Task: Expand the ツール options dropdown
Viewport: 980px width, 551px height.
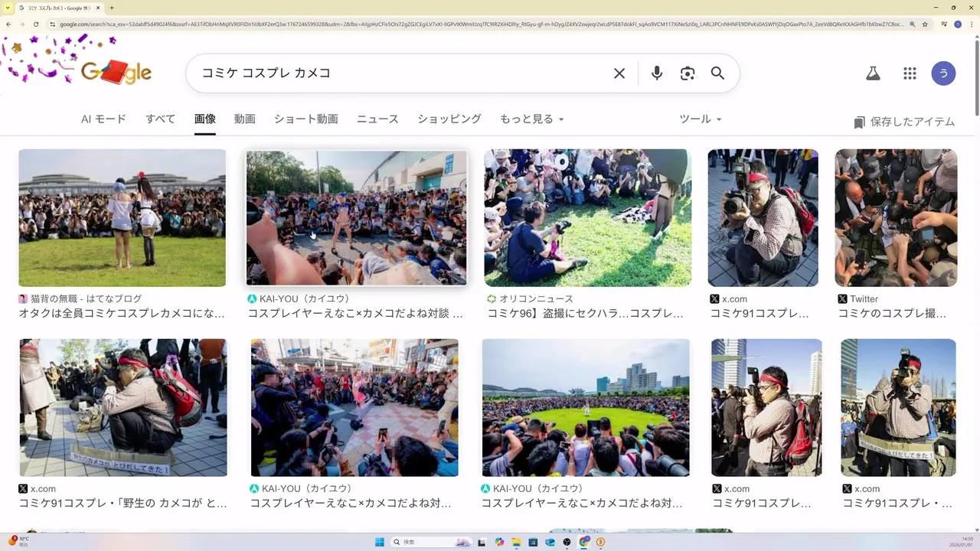Action: click(701, 119)
